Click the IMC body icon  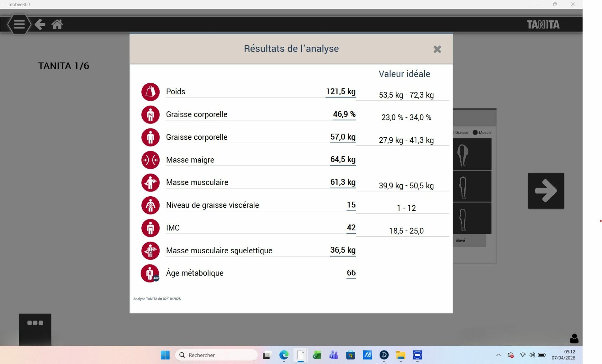(150, 228)
